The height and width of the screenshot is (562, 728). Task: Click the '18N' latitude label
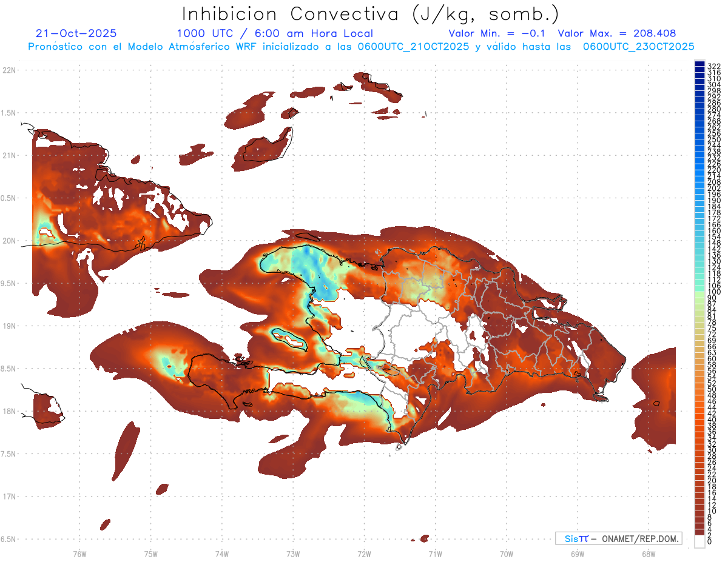[x=8, y=411]
